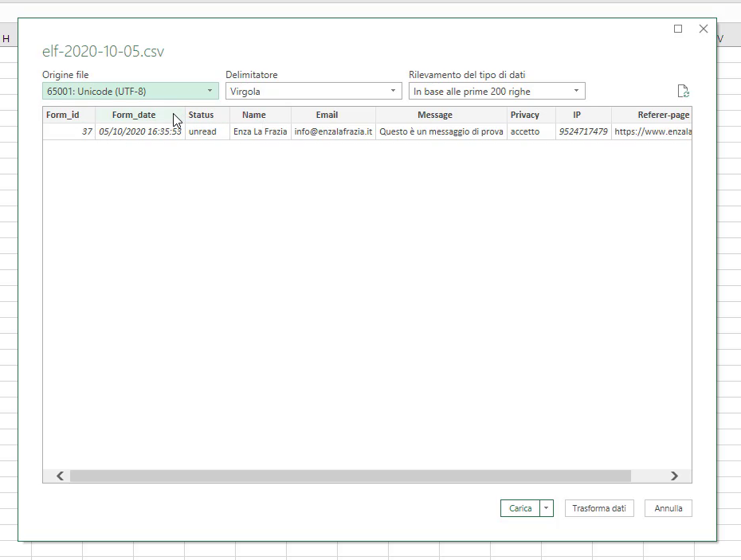Select the Form_id column header
Image resolution: width=741 pixels, height=560 pixels.
(x=63, y=115)
